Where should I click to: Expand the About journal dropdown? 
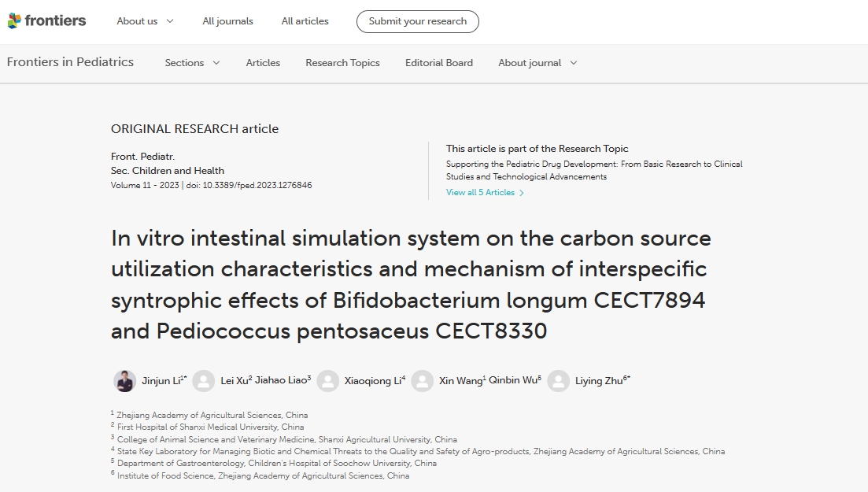[537, 63]
